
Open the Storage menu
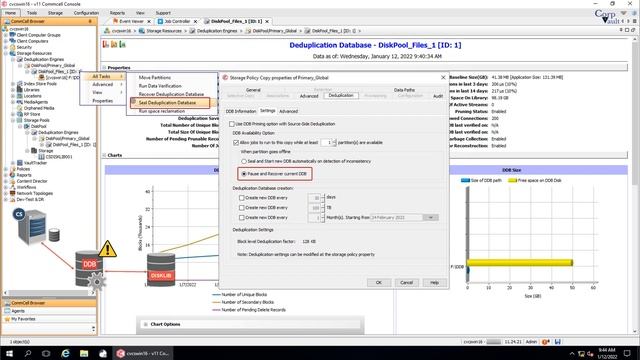(55, 13)
